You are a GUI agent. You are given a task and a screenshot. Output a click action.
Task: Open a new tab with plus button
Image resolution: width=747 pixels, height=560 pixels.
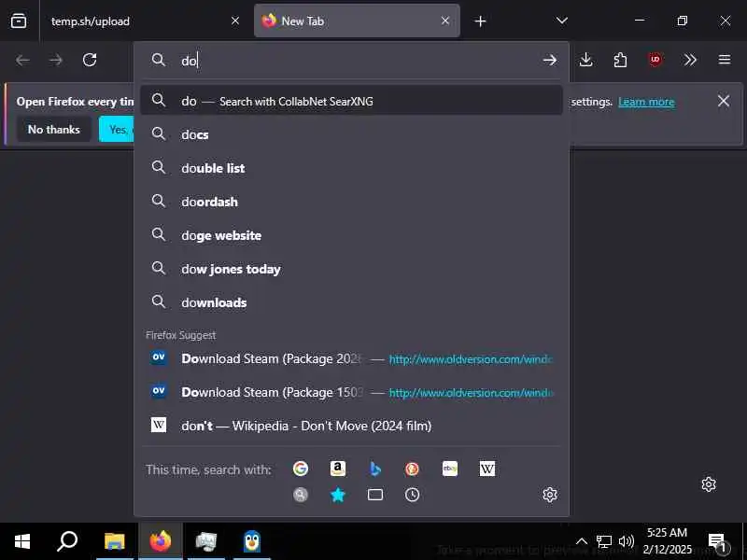coord(480,21)
